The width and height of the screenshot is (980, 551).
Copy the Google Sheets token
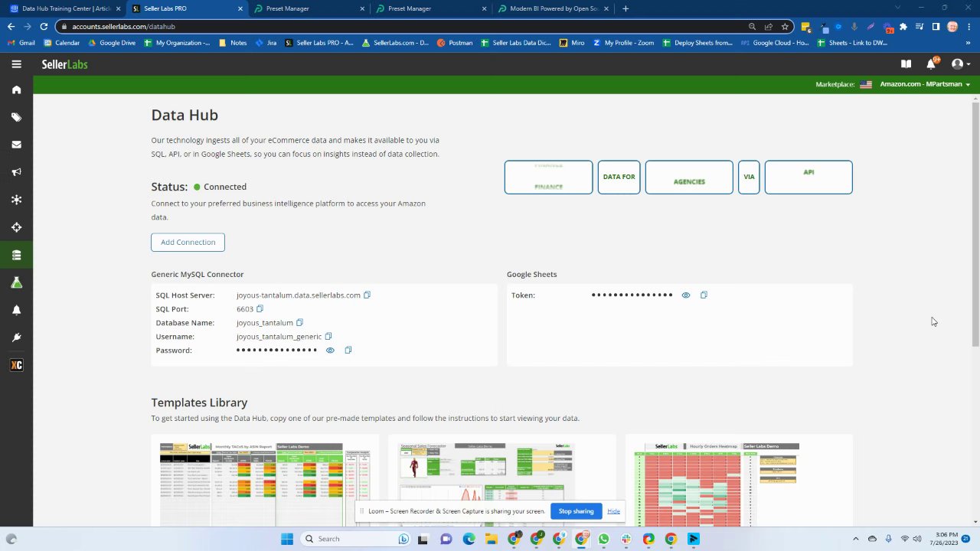(704, 295)
